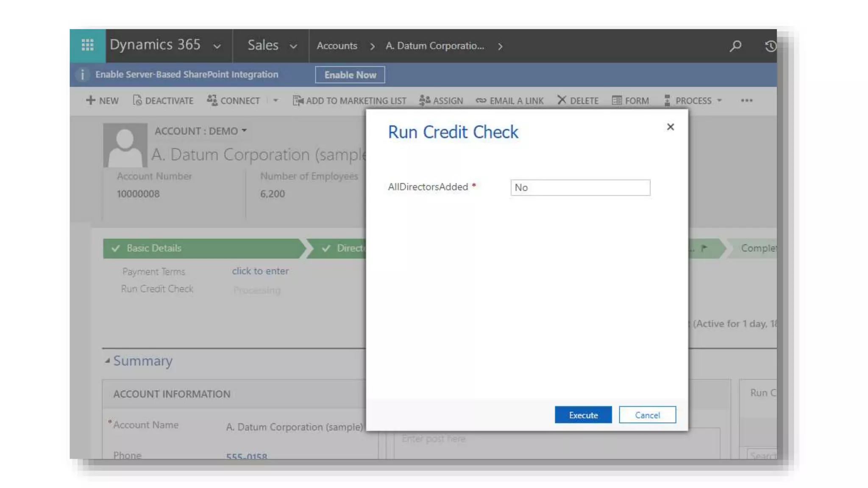Open Connect split-button dropdown arrow
This screenshot has height=488, width=868.
(275, 100)
